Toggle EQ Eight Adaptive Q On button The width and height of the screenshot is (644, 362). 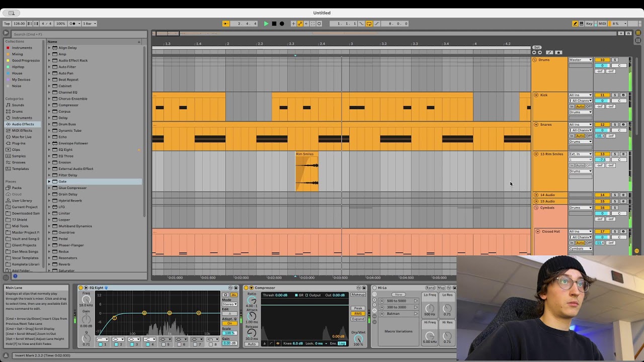tap(229, 324)
